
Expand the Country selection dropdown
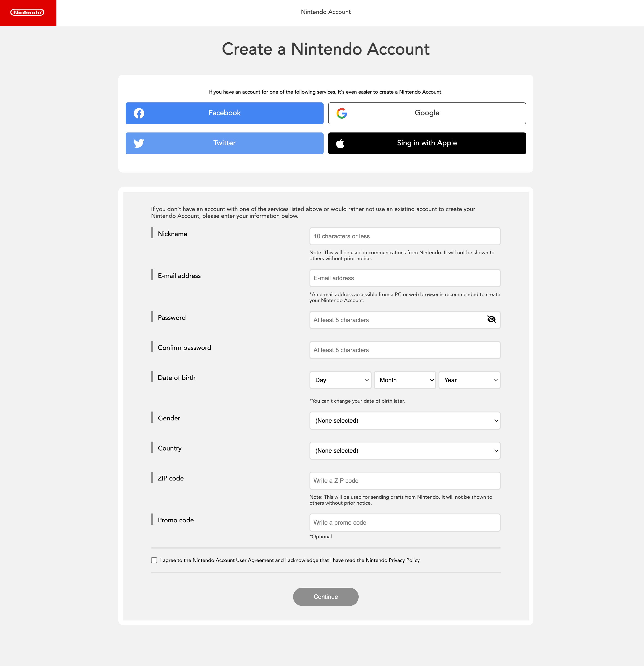click(x=405, y=451)
